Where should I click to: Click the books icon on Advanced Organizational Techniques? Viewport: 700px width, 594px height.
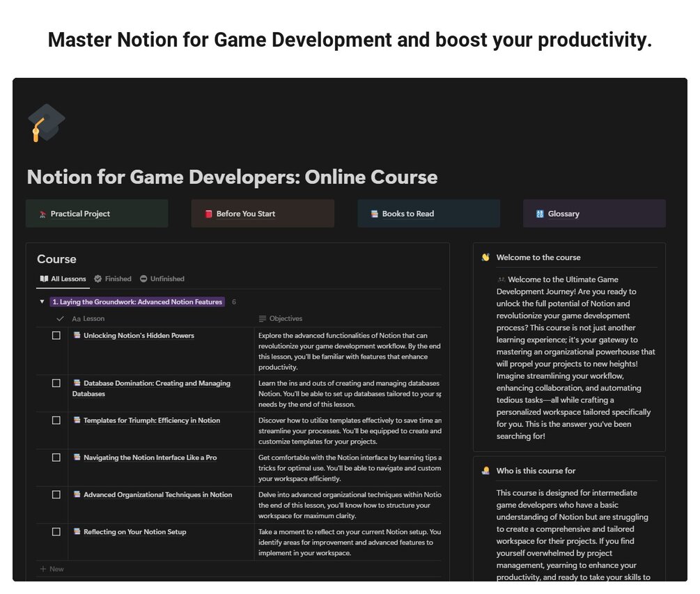pyautogui.click(x=77, y=494)
